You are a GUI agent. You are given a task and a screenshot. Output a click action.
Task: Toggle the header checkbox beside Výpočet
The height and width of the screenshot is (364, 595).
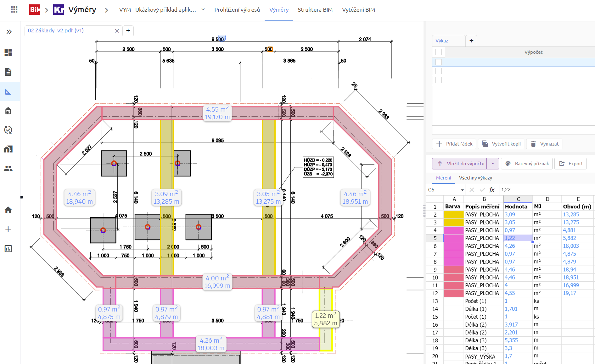point(439,52)
